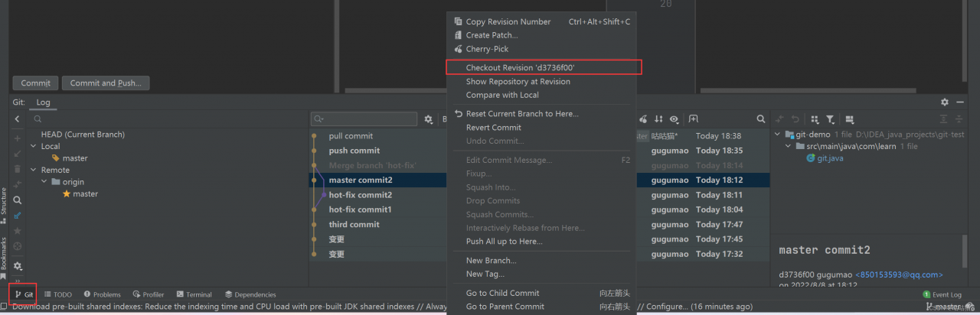Open the Profiler tool window

click(149, 294)
